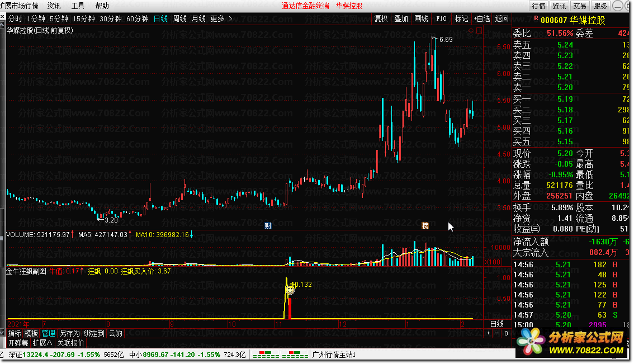Click the 华媒控股 title in the top bar

[x=349, y=6]
